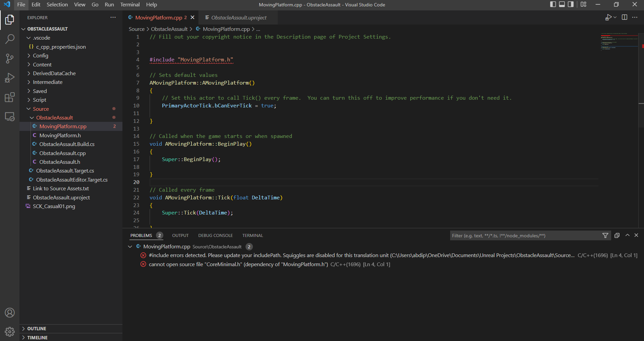Image resolution: width=644 pixels, height=341 pixels.
Task: Toggle the secondary side bar visibility
Action: coord(571,4)
